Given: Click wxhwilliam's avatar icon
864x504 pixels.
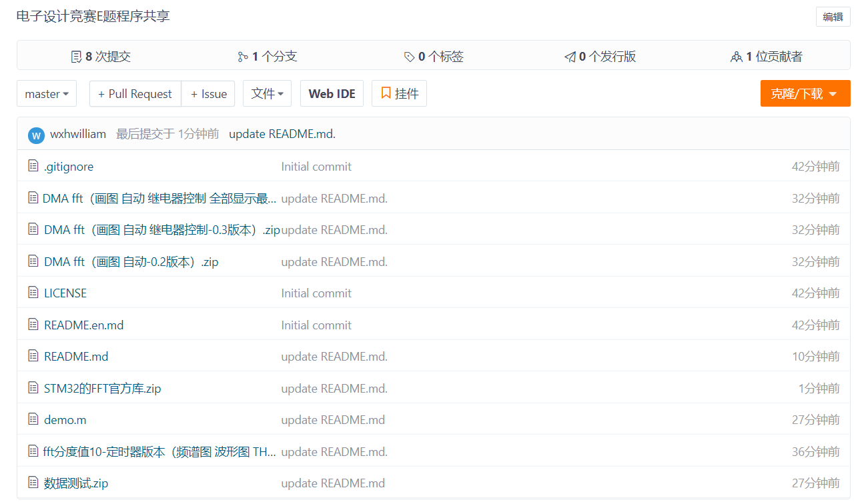Looking at the screenshot, I should pos(36,135).
